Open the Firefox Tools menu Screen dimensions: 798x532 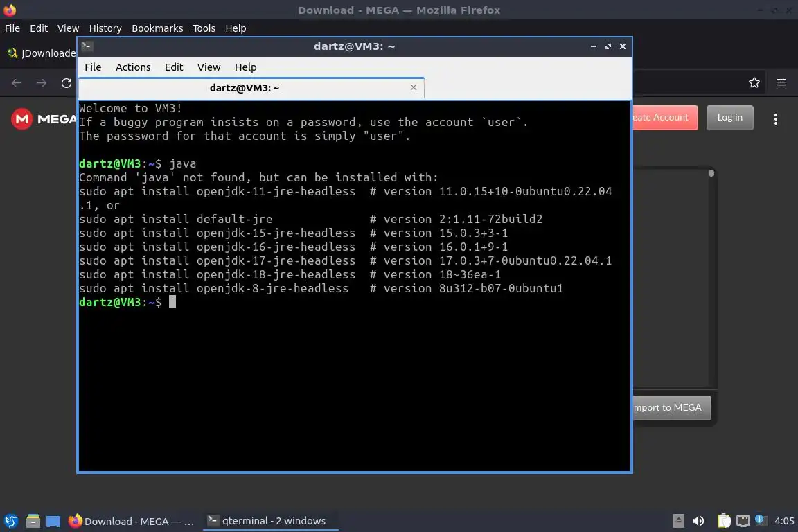pos(204,28)
